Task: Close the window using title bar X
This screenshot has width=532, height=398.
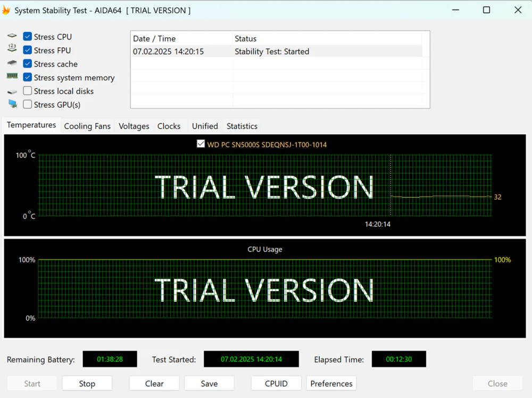Action: click(518, 10)
